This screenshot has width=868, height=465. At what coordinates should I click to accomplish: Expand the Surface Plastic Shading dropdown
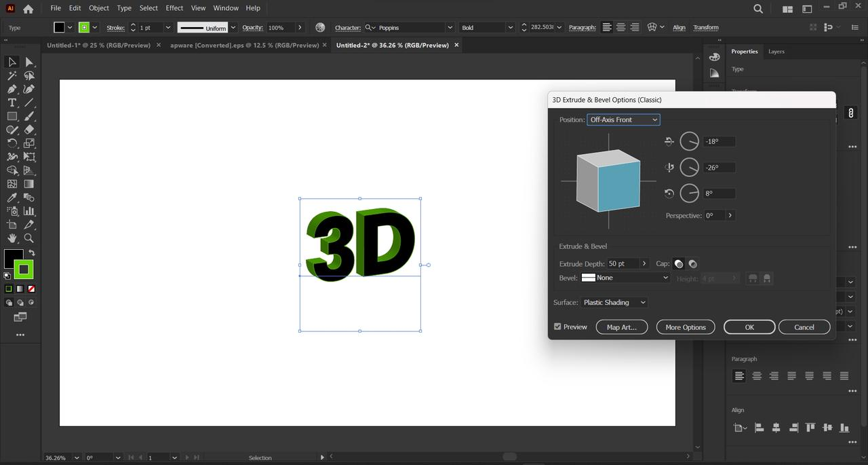(614, 302)
